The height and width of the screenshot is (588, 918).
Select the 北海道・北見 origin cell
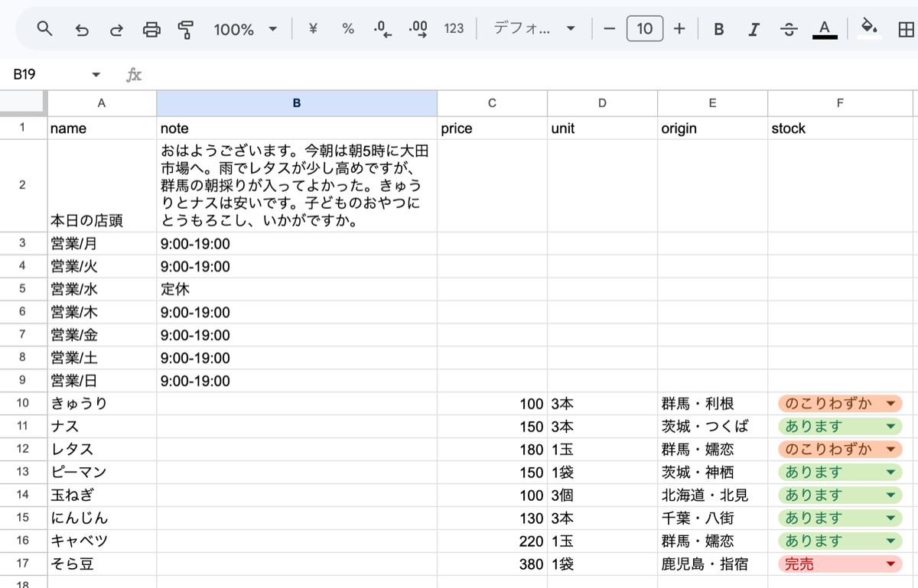(712, 495)
